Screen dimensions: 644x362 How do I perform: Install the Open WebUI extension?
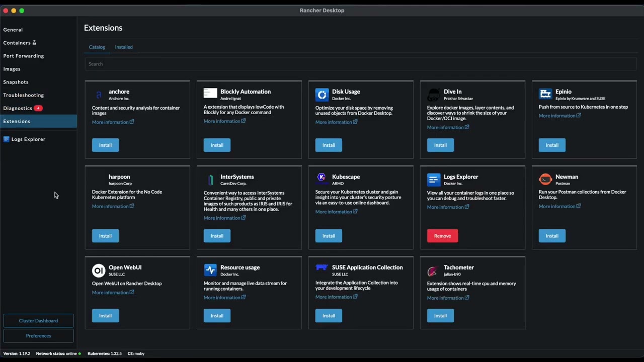(x=105, y=316)
